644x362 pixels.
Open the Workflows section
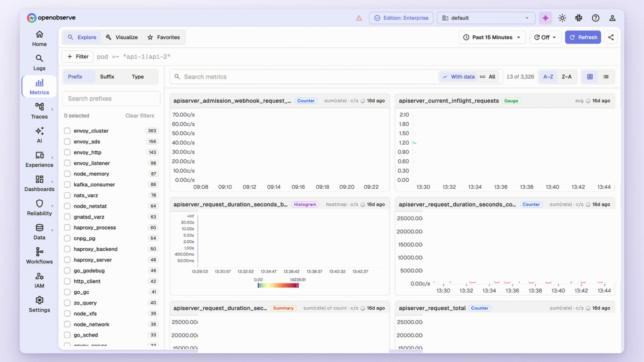click(x=39, y=256)
